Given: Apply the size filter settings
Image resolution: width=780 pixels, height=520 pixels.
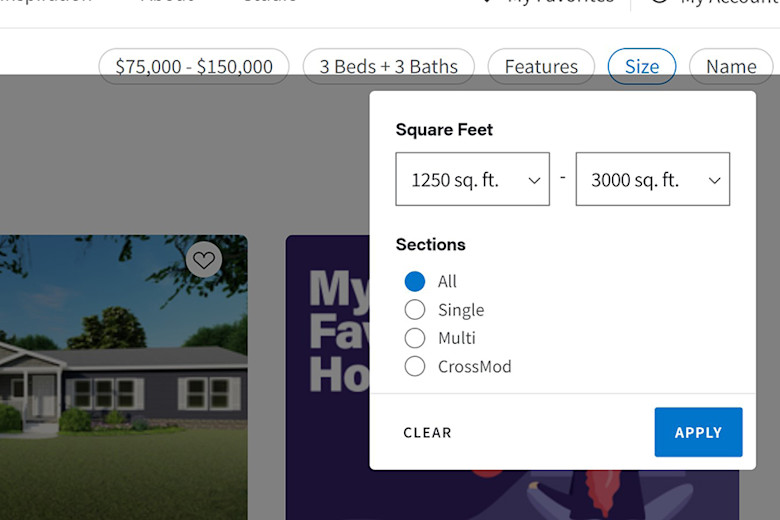Looking at the screenshot, I should point(698,432).
